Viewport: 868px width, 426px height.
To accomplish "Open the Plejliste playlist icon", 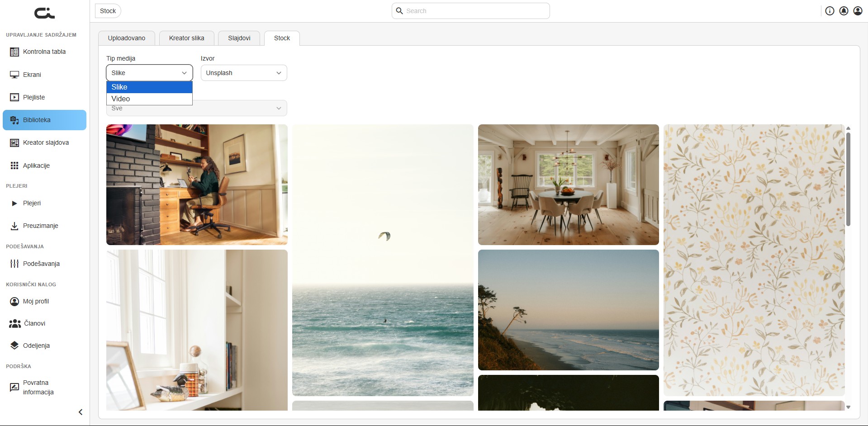I will [x=14, y=97].
